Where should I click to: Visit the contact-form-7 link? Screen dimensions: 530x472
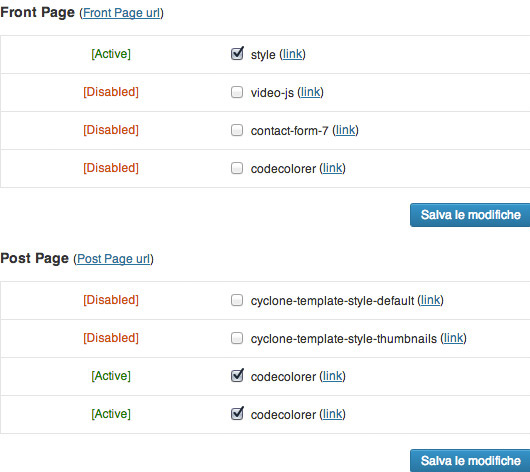[345, 130]
